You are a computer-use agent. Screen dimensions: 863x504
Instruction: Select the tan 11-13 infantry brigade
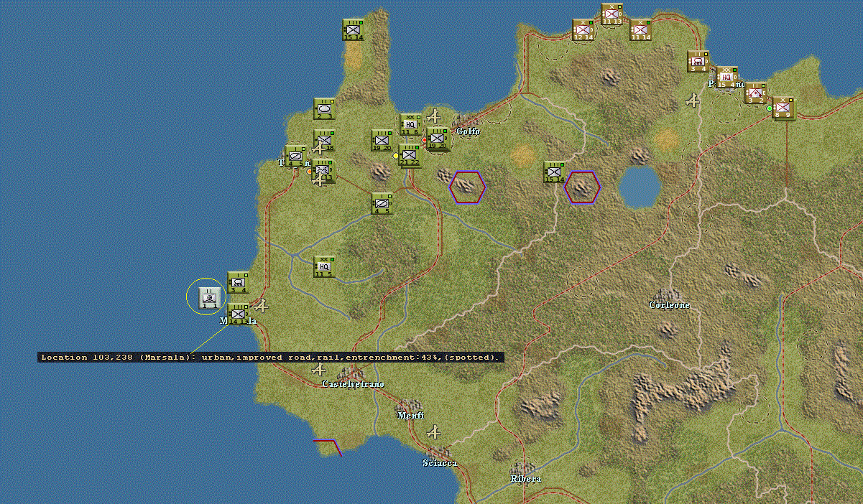[x=612, y=14]
